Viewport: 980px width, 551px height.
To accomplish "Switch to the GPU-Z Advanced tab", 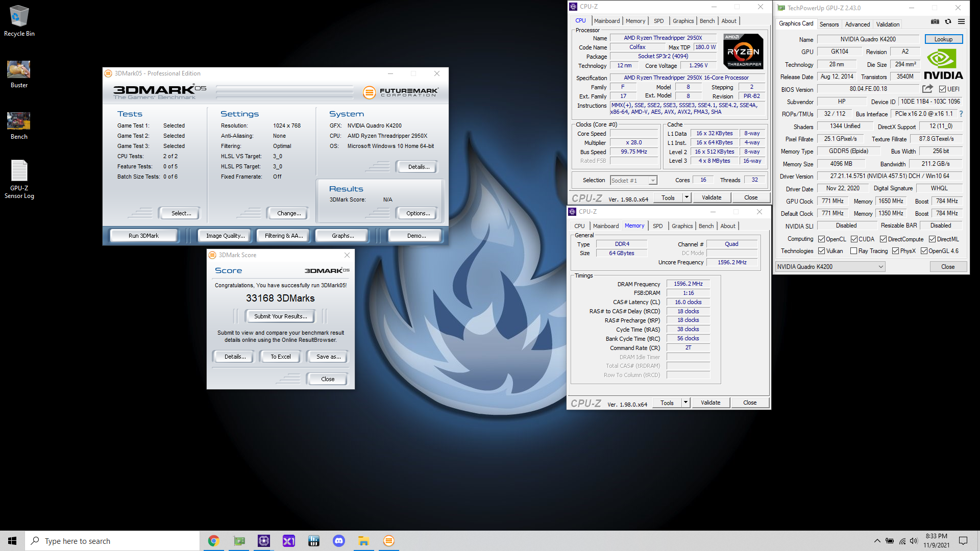I will point(857,24).
